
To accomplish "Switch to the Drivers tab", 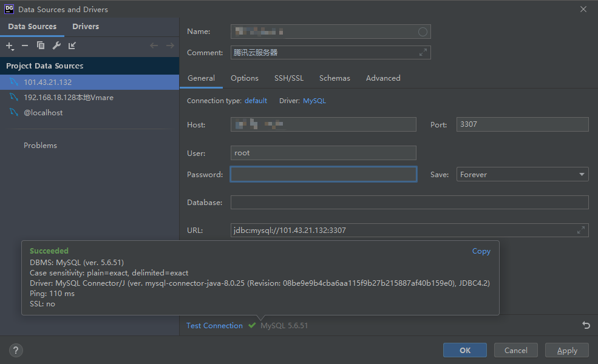I will tap(86, 26).
